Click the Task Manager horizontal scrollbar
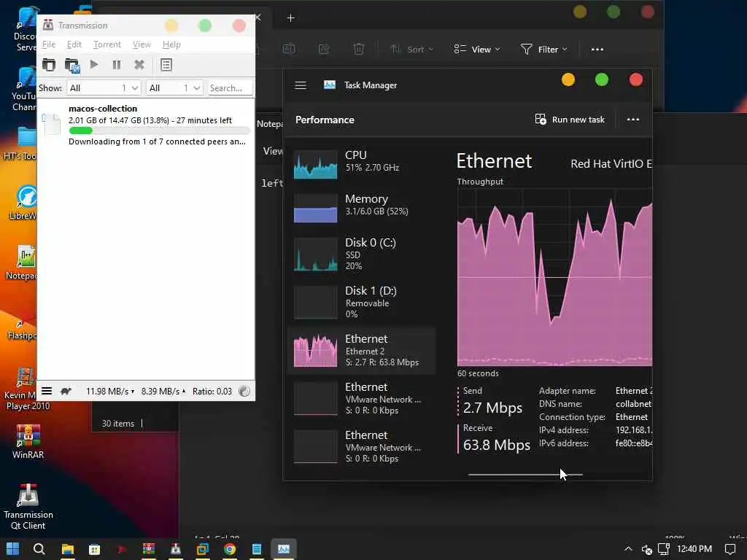Image resolution: width=747 pixels, height=560 pixels. [525, 474]
